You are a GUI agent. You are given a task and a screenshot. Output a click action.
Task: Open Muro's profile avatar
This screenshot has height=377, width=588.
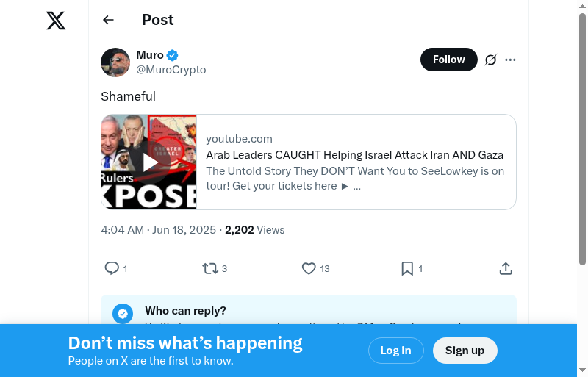tap(115, 62)
